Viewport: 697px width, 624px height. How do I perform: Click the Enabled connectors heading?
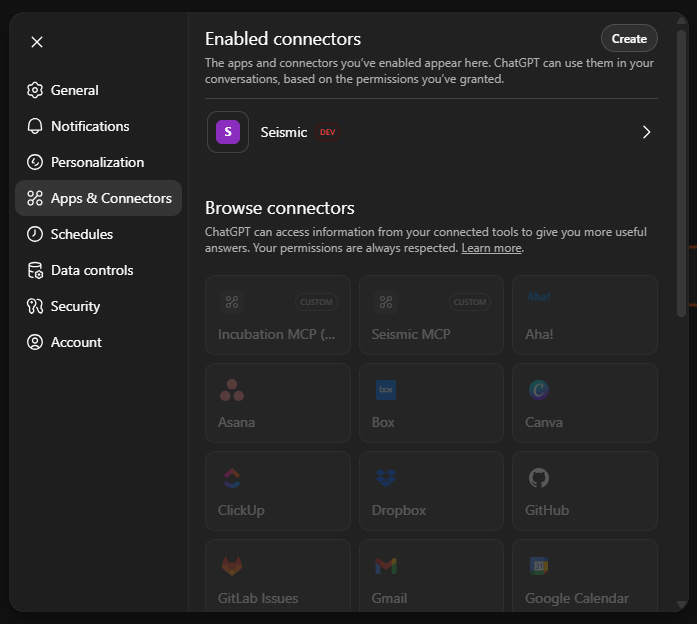click(x=283, y=39)
